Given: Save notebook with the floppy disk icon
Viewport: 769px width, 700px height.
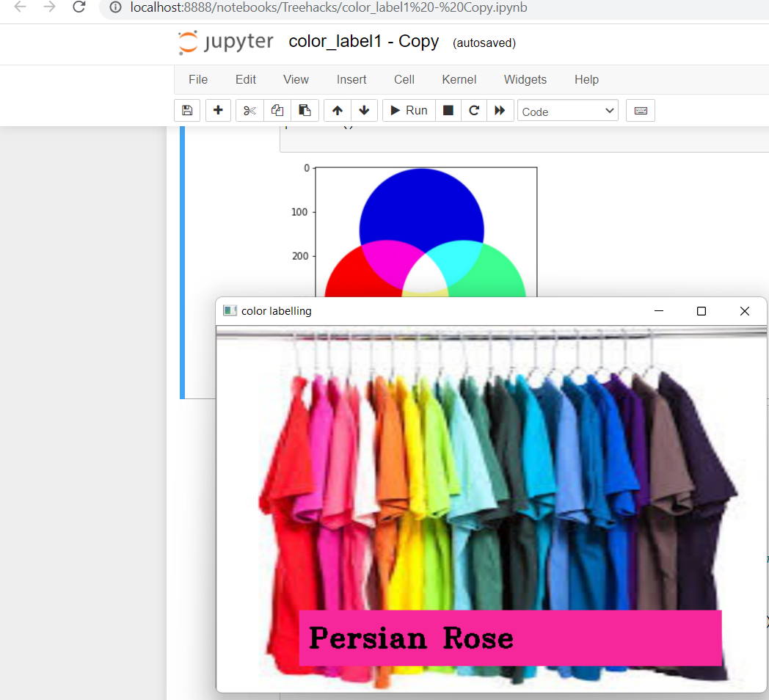Looking at the screenshot, I should click(x=187, y=110).
